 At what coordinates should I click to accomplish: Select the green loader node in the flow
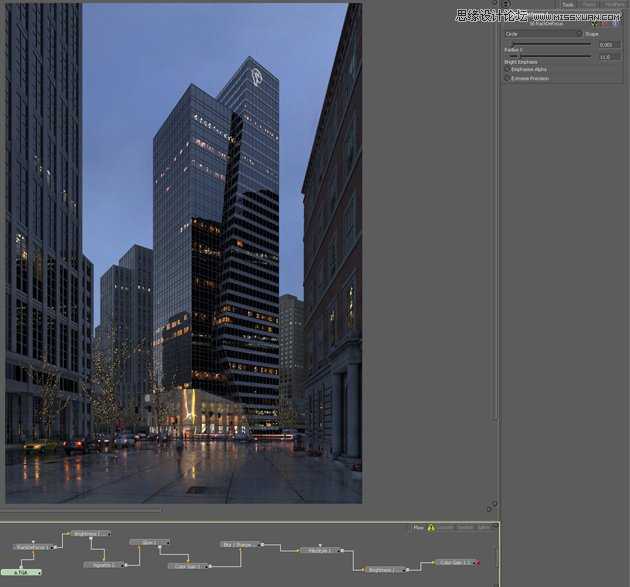(21, 572)
